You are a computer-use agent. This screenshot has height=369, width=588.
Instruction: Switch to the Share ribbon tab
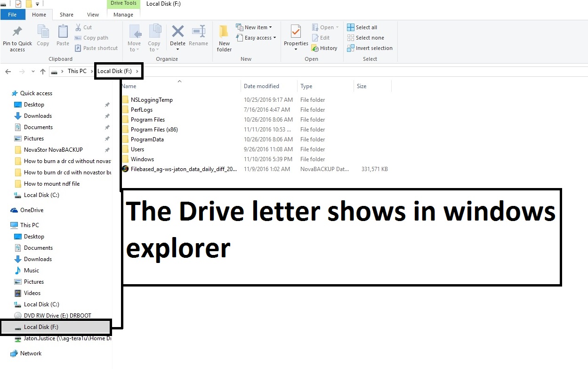coord(66,15)
